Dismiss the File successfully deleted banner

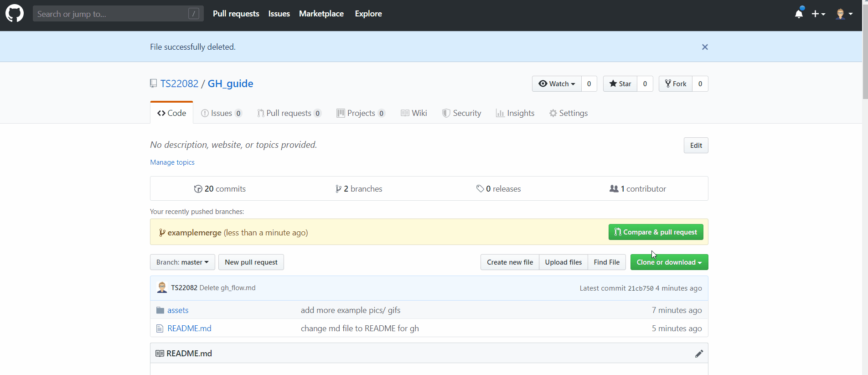[x=705, y=47]
